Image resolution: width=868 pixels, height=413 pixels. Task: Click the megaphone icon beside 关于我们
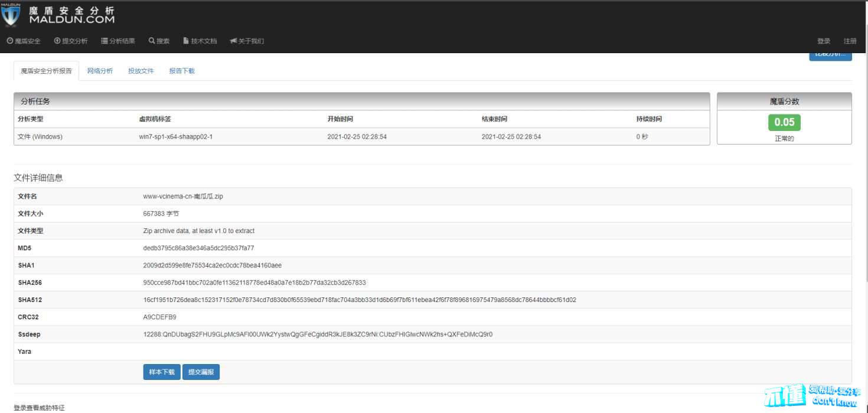pos(233,41)
